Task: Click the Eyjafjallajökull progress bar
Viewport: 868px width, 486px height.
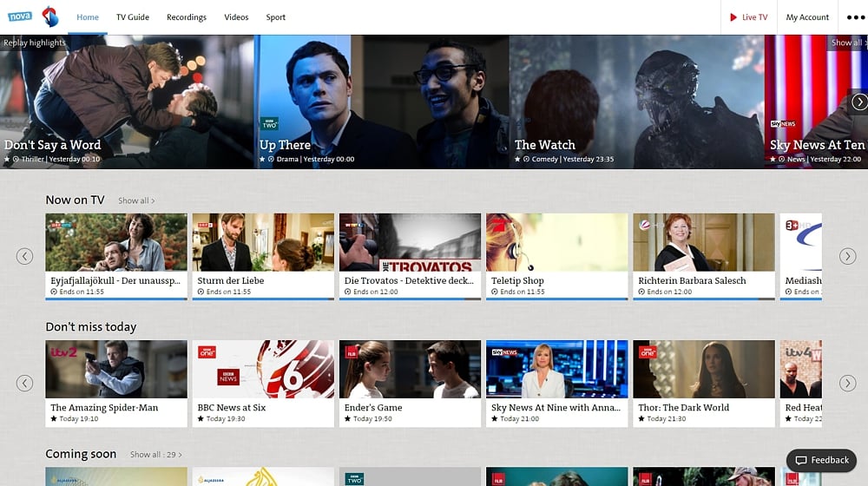Action: [116, 299]
